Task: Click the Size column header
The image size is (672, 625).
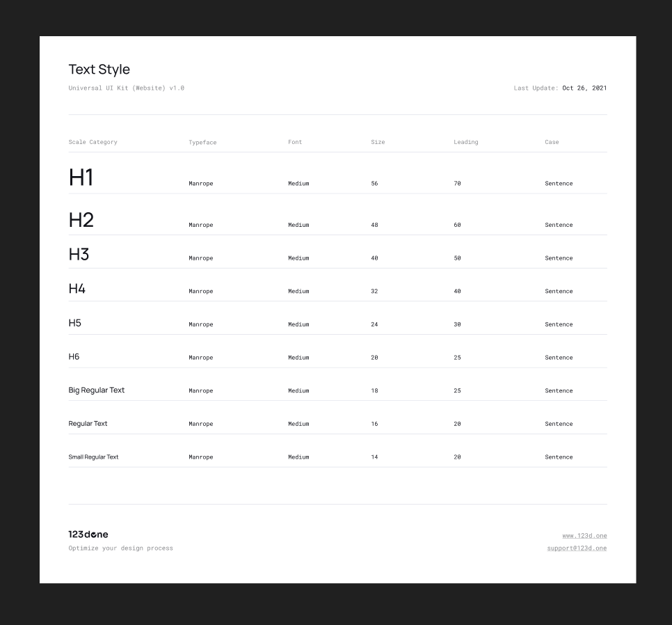Action: point(378,142)
